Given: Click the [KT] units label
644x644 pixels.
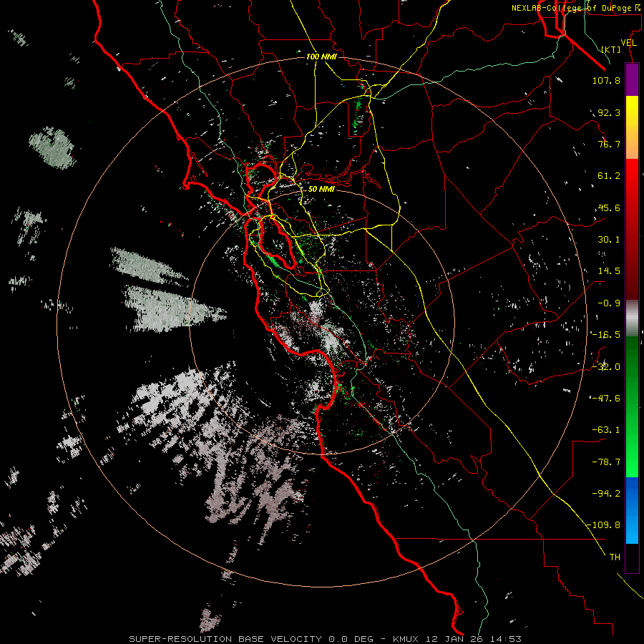Looking at the screenshot, I should click(x=611, y=49).
